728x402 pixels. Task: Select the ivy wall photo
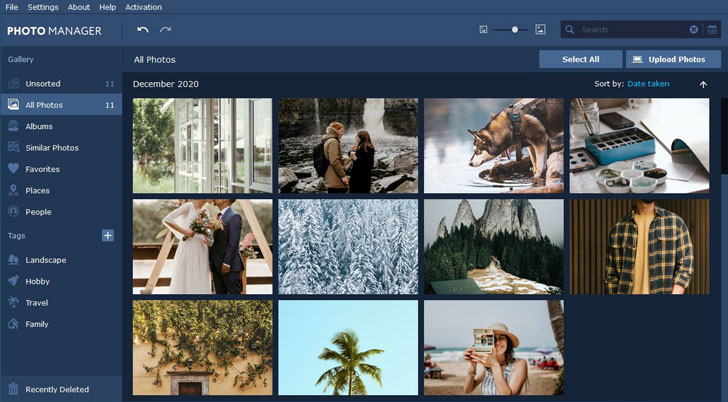[202, 348]
